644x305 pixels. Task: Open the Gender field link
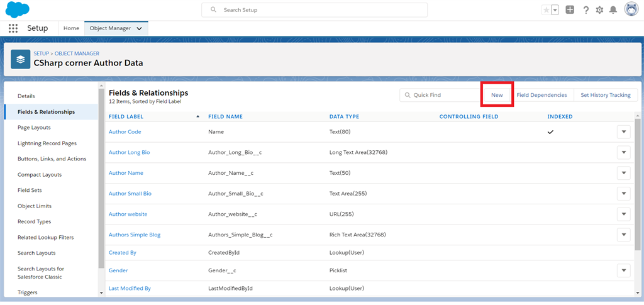click(118, 270)
